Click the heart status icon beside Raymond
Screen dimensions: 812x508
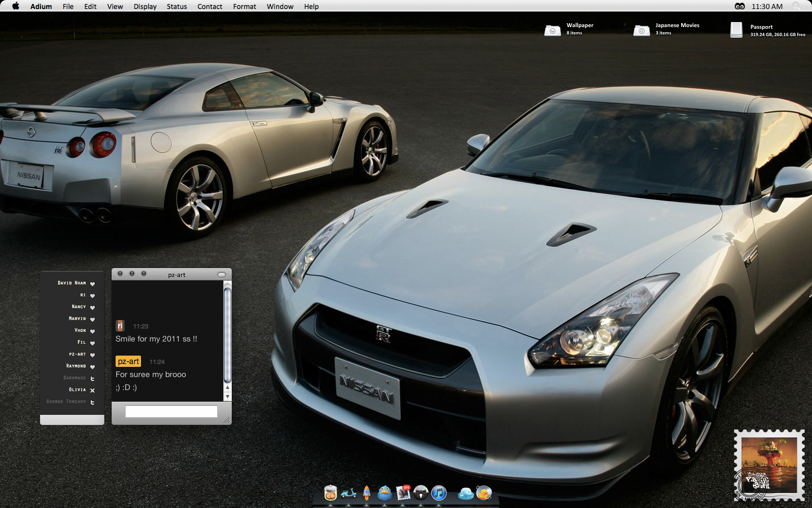(92, 367)
